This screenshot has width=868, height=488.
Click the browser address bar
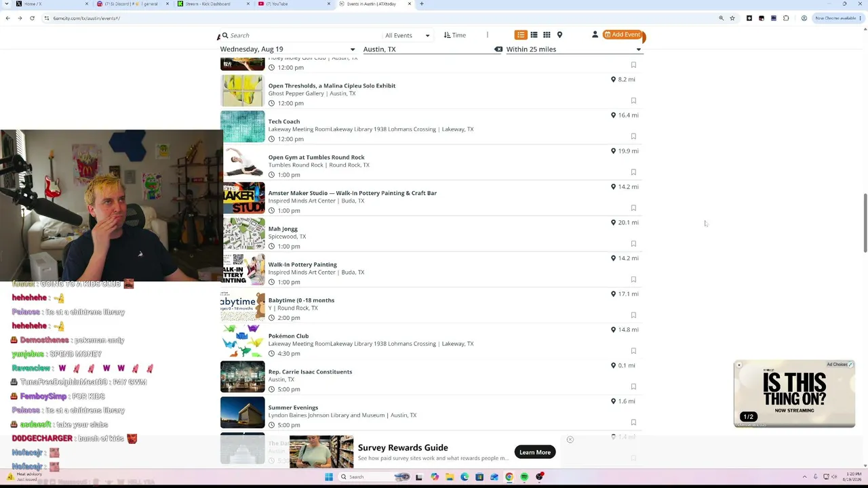click(380, 18)
